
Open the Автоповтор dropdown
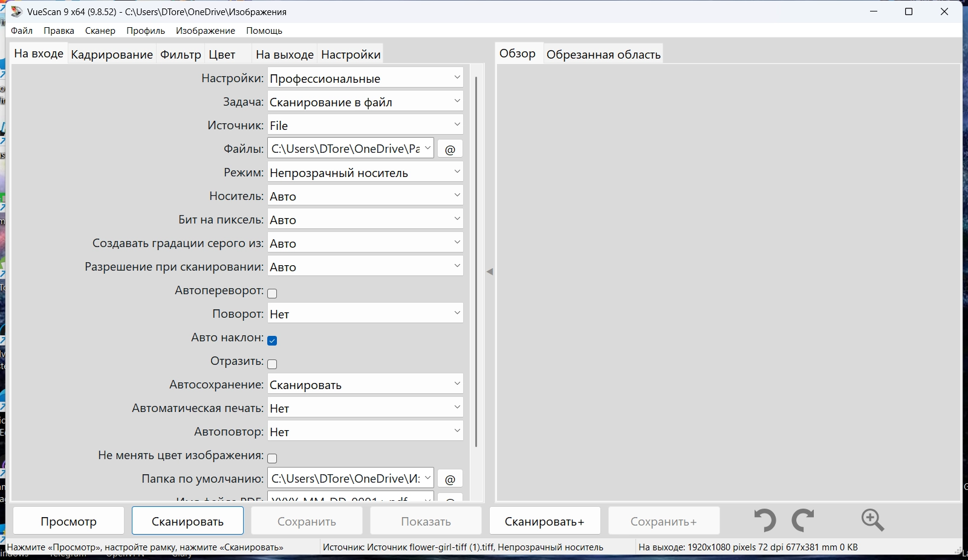click(365, 432)
